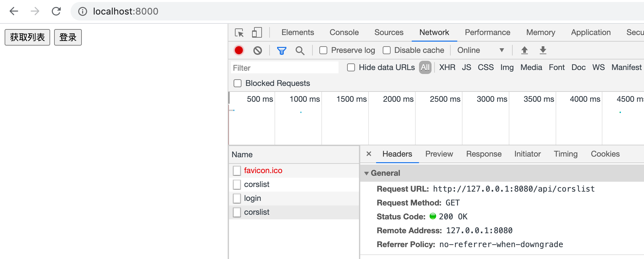Import HAR file upload arrow icon

(524, 50)
